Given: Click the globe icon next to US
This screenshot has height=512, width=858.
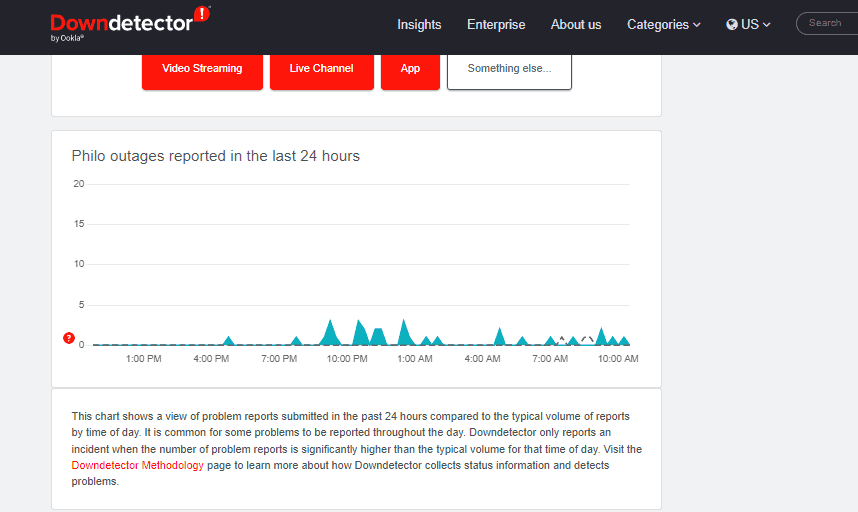Looking at the screenshot, I should [732, 25].
